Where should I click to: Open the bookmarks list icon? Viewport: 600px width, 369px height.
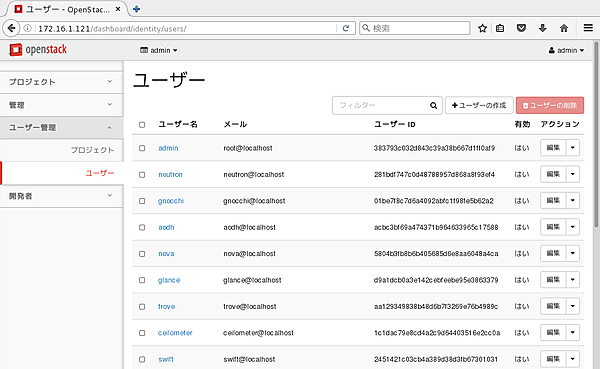(x=500, y=28)
